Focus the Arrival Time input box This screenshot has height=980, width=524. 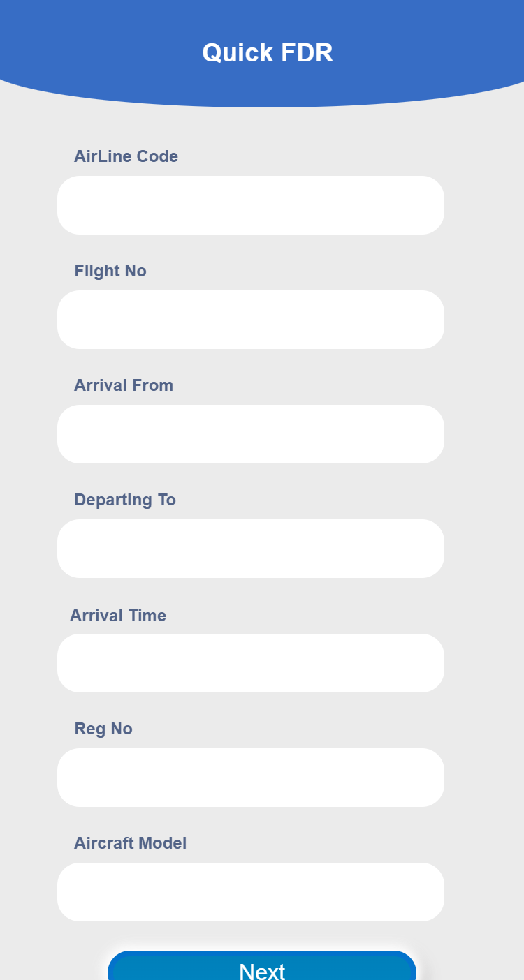coord(250,663)
